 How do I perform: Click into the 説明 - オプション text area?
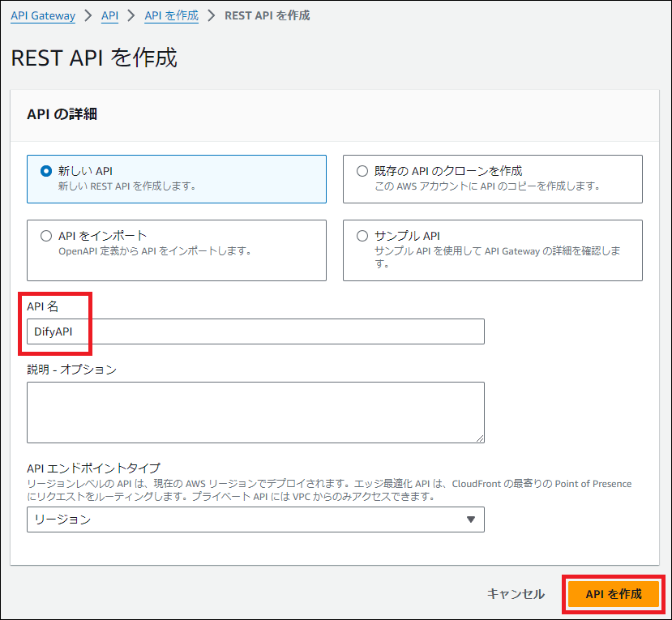coord(255,412)
